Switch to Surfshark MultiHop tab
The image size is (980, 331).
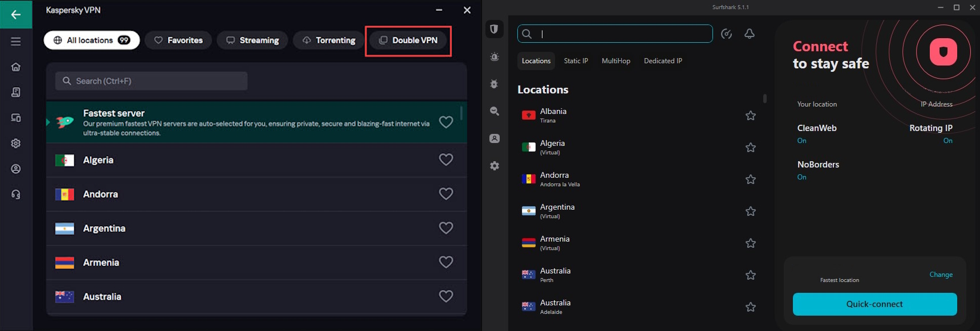pos(616,61)
